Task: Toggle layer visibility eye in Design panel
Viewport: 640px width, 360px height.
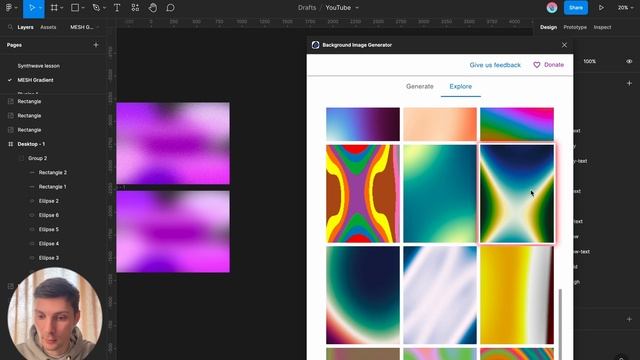Action: pyautogui.click(x=629, y=61)
